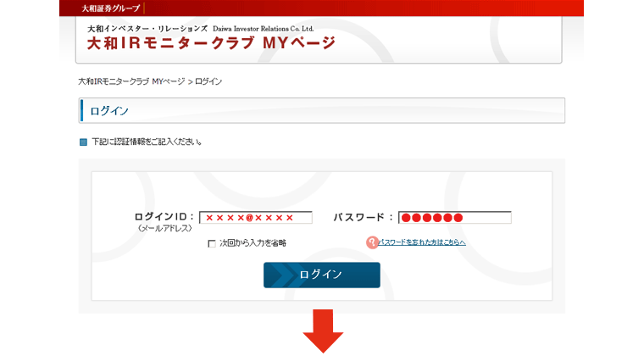Click the 次回から入力を省略 label text
644x356 pixels.
(x=253, y=243)
